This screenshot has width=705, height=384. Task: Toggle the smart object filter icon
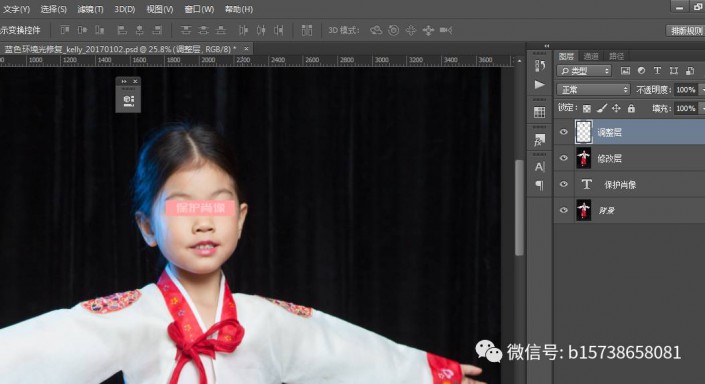pyautogui.click(x=690, y=71)
